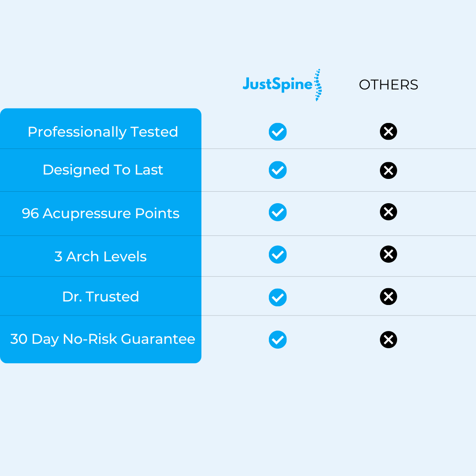
Task: Click the blue checkmark for Professionally Tested
Action: pyautogui.click(x=278, y=132)
